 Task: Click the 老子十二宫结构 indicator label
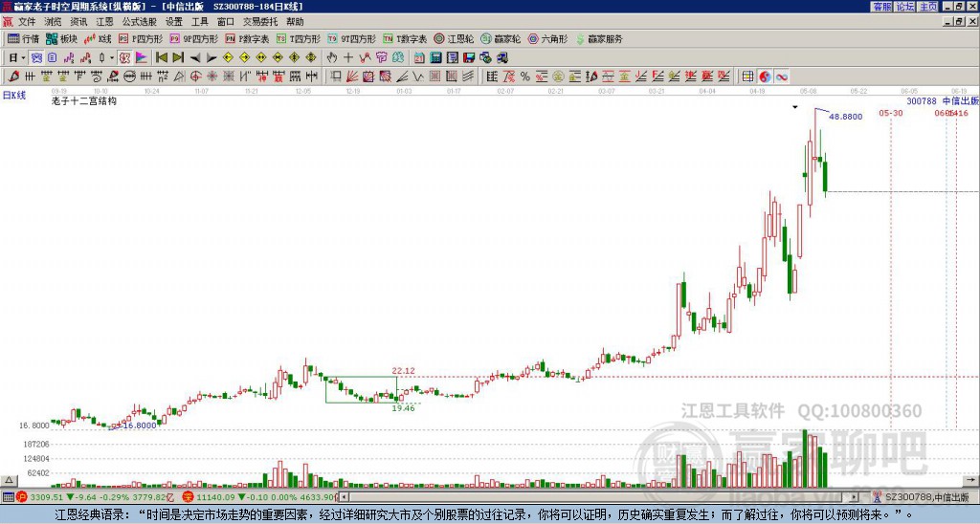click(x=84, y=100)
